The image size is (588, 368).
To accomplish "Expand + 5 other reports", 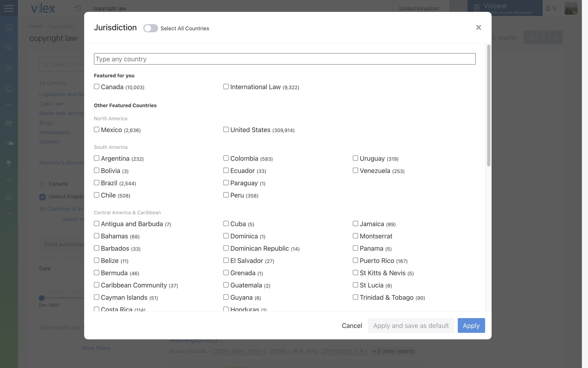I will pyautogui.click(x=393, y=351).
